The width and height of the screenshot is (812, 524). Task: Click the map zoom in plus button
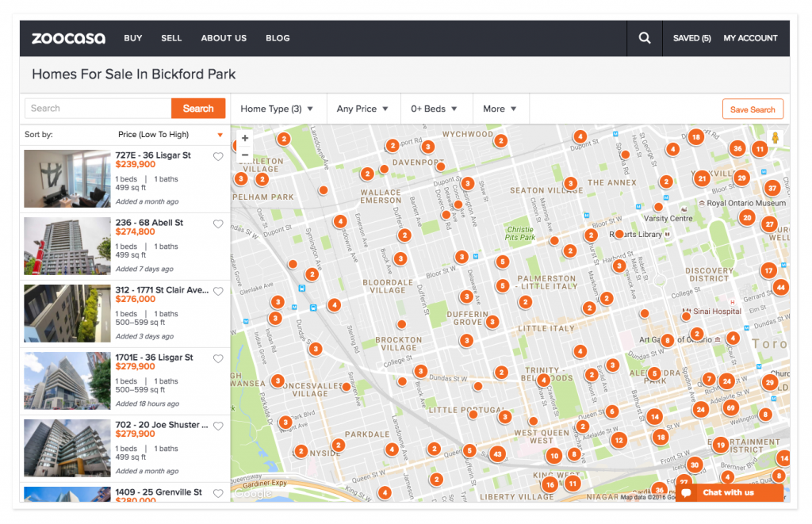click(245, 139)
